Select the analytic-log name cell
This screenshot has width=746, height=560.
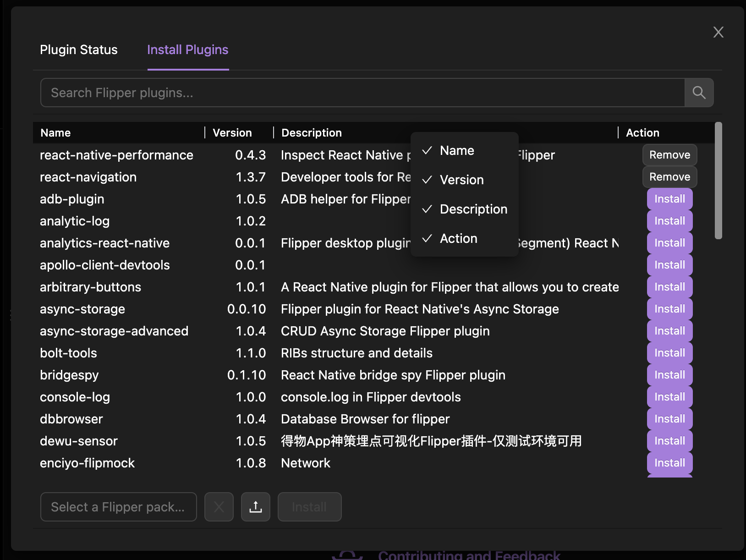click(75, 221)
